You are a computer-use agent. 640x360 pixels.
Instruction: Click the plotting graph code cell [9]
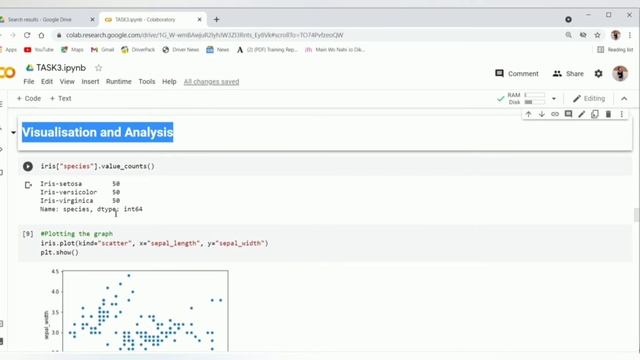click(x=324, y=243)
